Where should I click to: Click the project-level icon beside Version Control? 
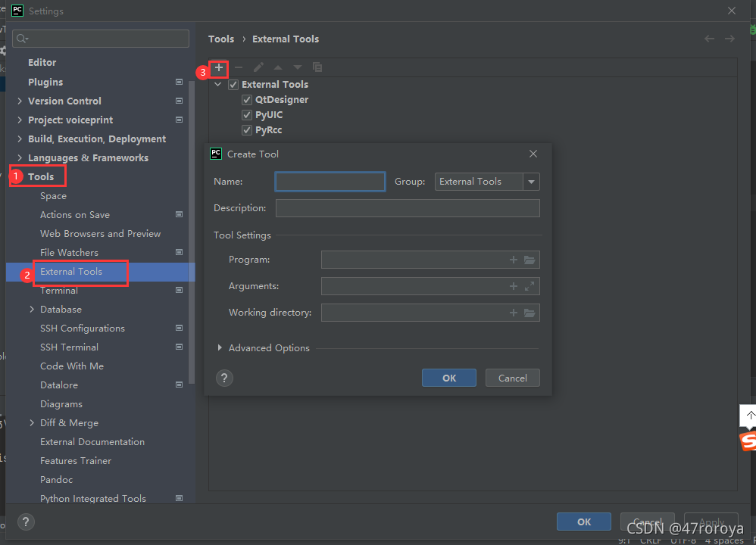point(179,101)
